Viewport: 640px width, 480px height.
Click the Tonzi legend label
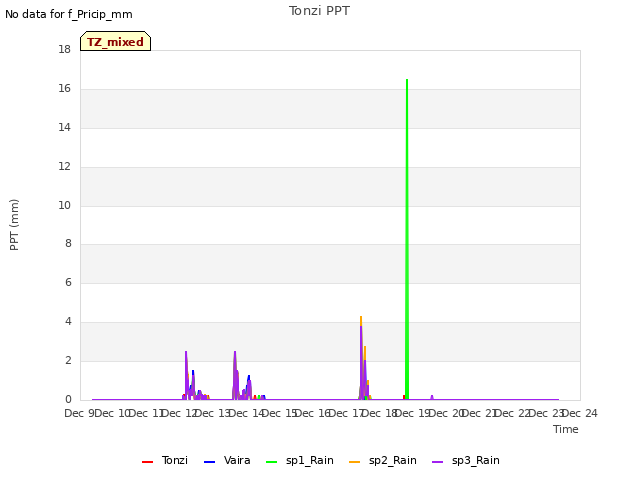[x=175, y=460]
